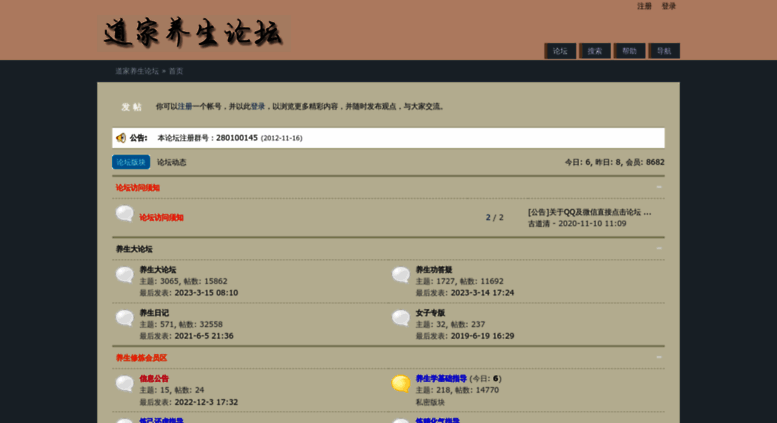Open the 养生大论坛 board link
Viewport: 777px width, 423px height.
pyautogui.click(x=158, y=270)
